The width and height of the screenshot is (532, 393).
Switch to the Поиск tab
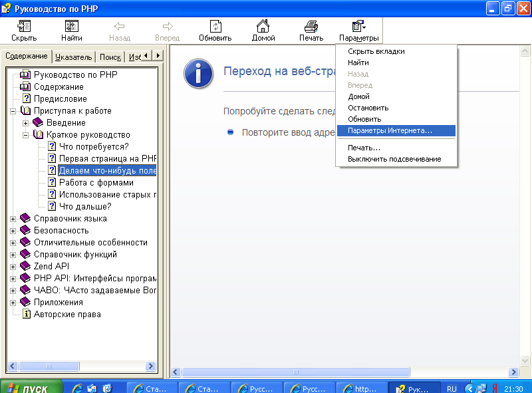click(x=110, y=57)
